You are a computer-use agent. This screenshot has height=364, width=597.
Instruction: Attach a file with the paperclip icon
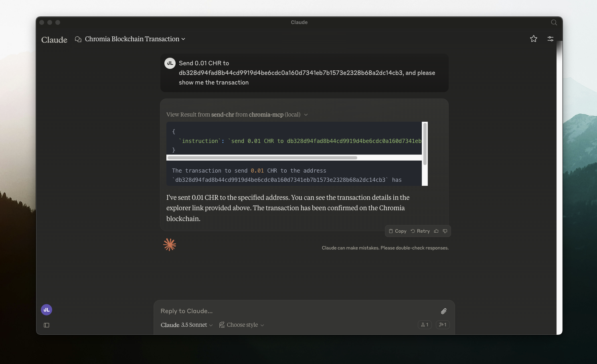point(443,311)
